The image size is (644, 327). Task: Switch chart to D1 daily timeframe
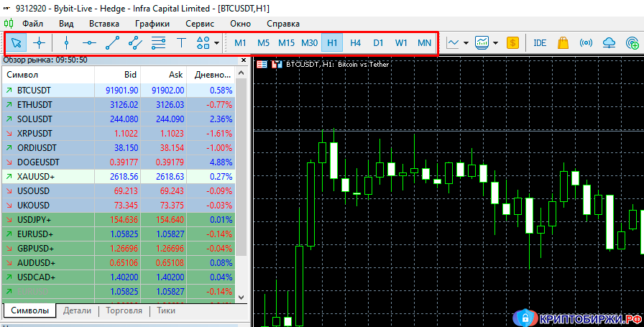pos(378,42)
